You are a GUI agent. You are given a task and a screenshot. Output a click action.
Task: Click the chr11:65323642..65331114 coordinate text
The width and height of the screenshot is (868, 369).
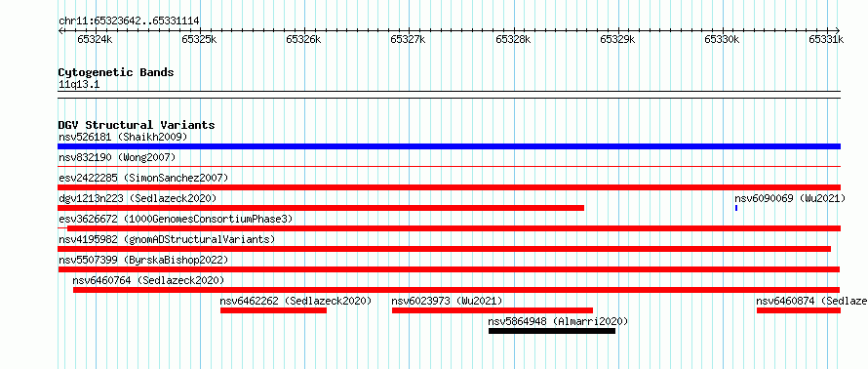[129, 21]
